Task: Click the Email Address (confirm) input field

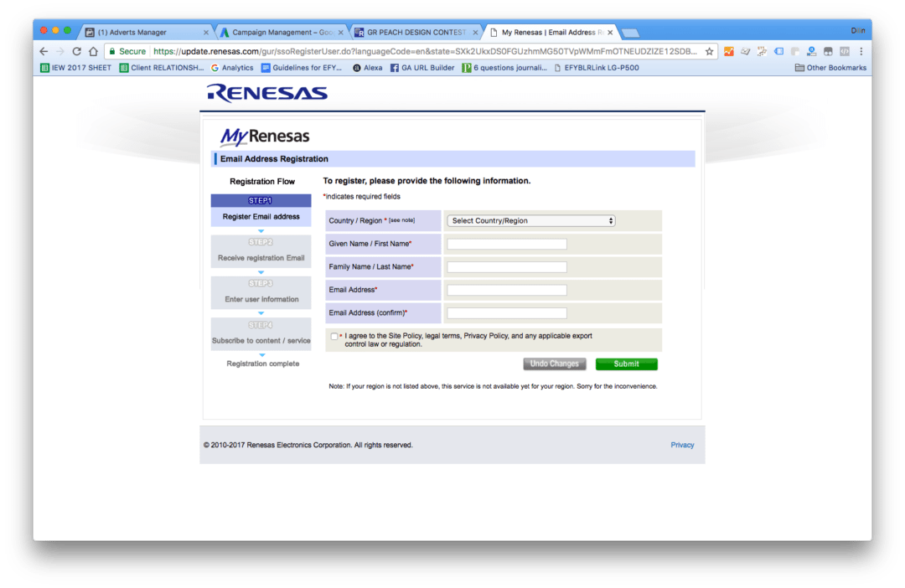Action: click(x=507, y=313)
